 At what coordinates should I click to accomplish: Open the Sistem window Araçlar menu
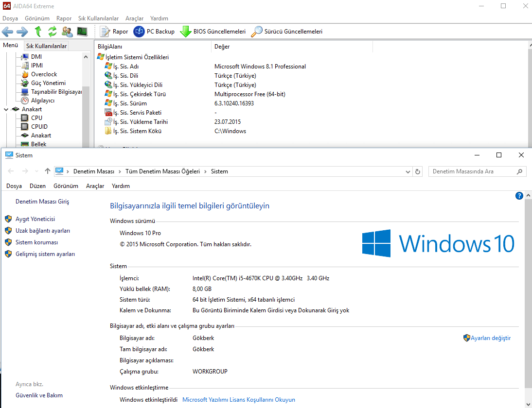[95, 186]
